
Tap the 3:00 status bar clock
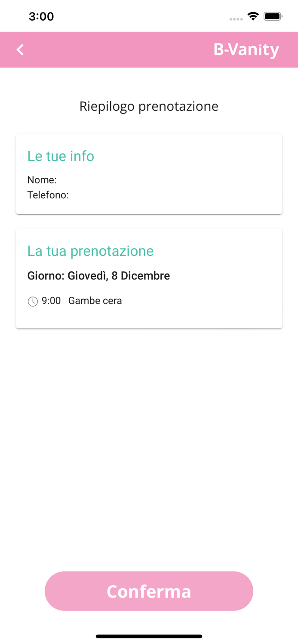pyautogui.click(x=41, y=16)
